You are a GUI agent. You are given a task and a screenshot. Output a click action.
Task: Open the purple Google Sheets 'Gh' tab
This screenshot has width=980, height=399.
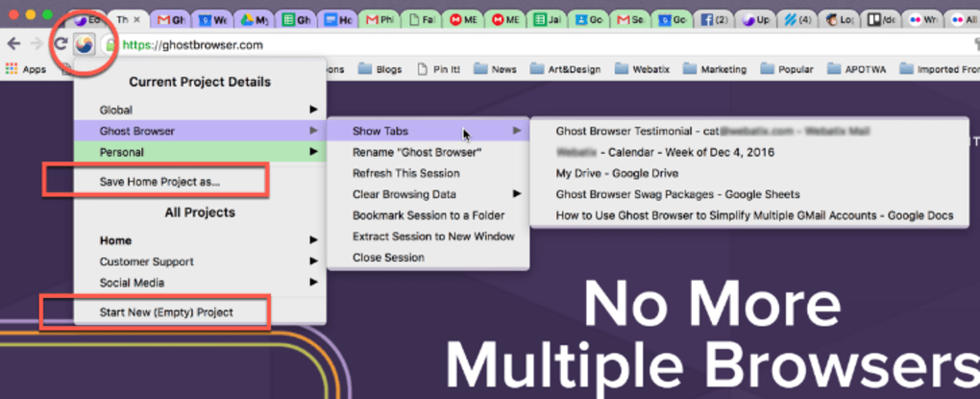pos(296,20)
